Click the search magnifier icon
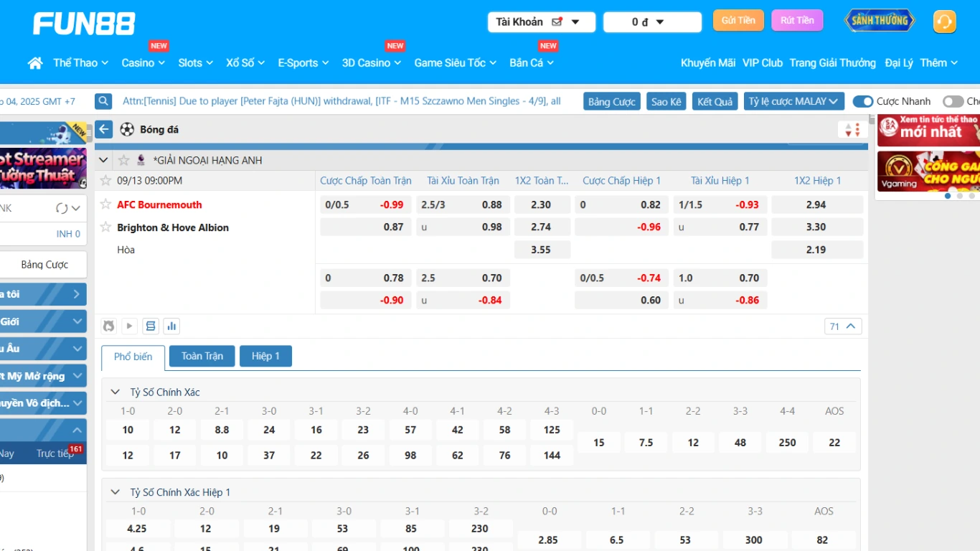The image size is (980, 551). [x=104, y=101]
